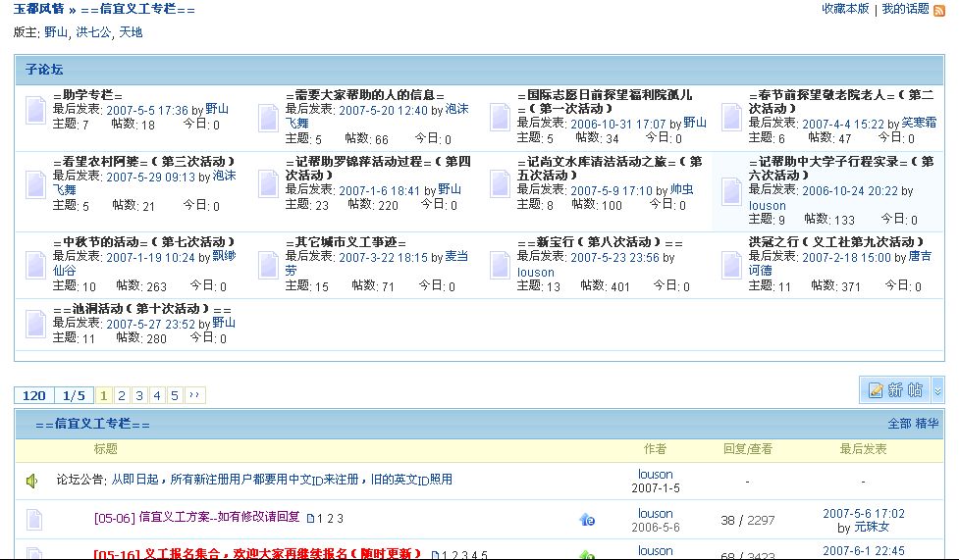Open 我的话题 link
This screenshot has width=959, height=560.
pos(905,9)
